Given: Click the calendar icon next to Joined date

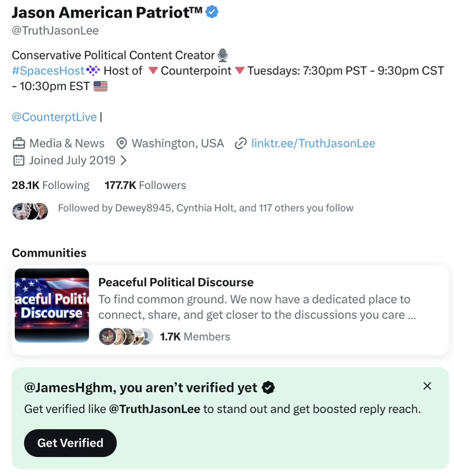Looking at the screenshot, I should tap(19, 160).
